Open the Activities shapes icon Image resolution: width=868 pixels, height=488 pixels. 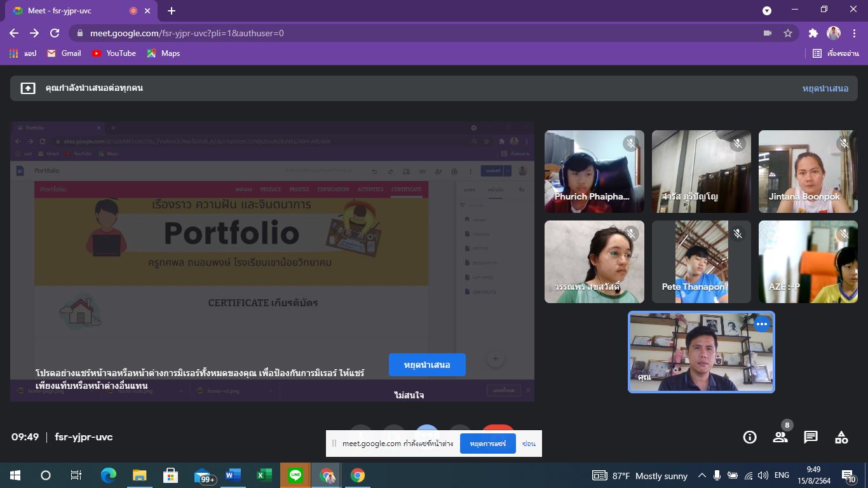click(841, 437)
